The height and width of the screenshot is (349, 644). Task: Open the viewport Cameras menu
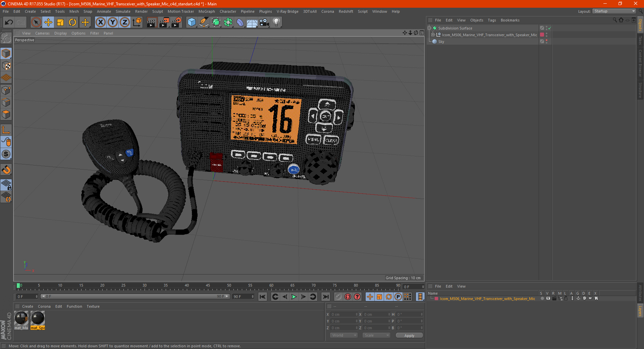point(42,33)
